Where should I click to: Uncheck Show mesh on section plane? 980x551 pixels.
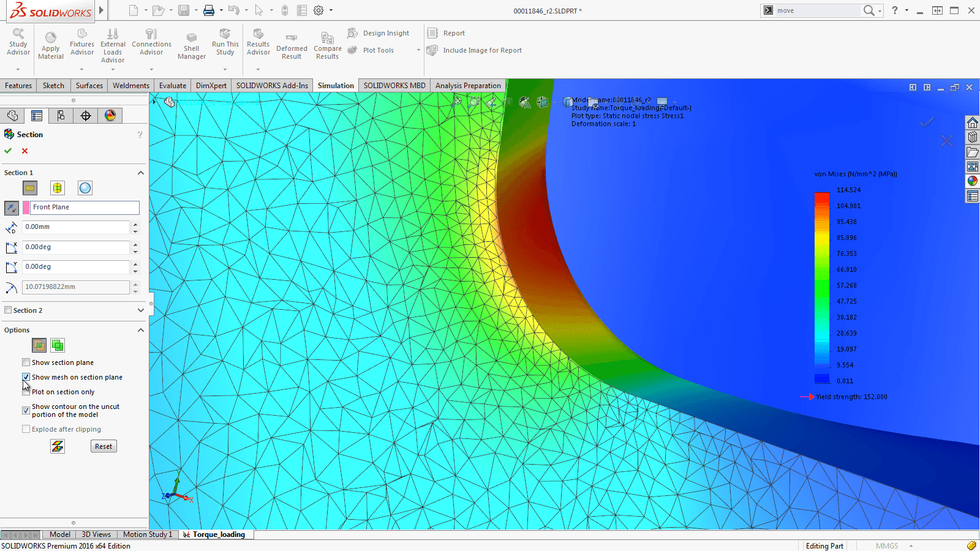coord(26,377)
